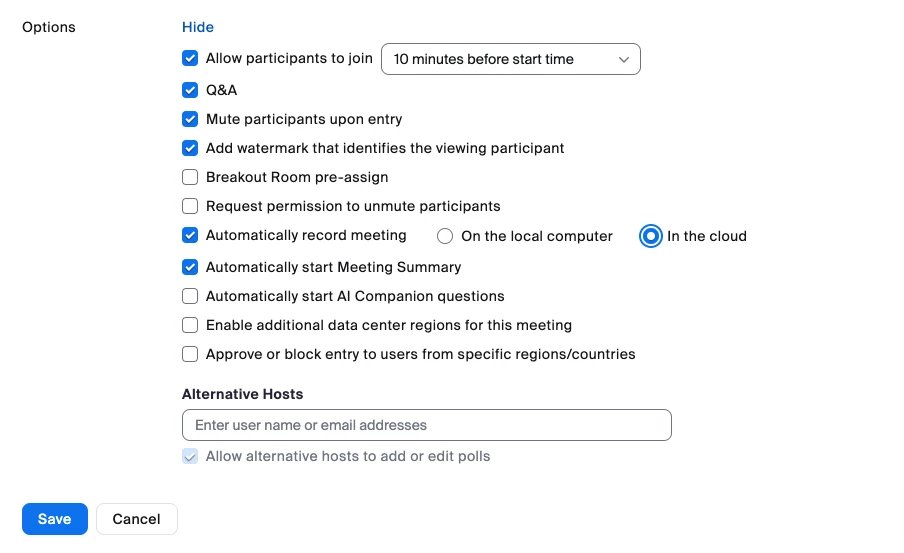This screenshot has width=904, height=553.
Task: Toggle Allow alternative hosts to edit polls
Action: click(x=190, y=457)
